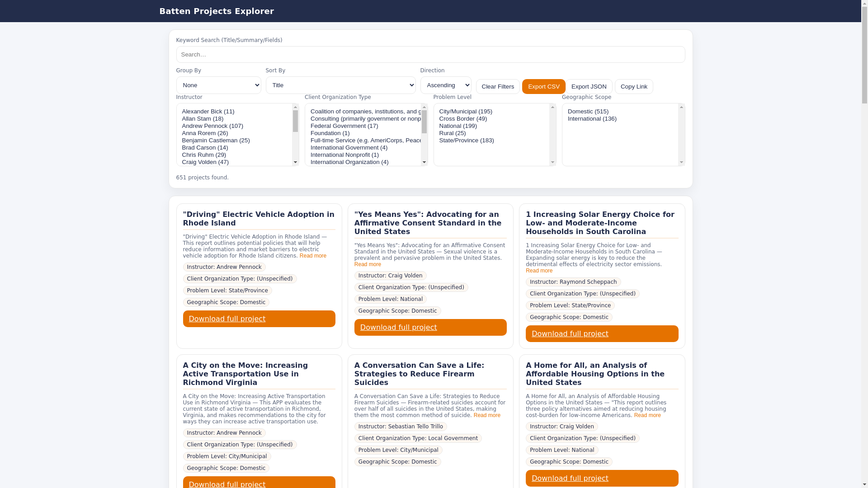Click the Copy Link button

[634, 86]
